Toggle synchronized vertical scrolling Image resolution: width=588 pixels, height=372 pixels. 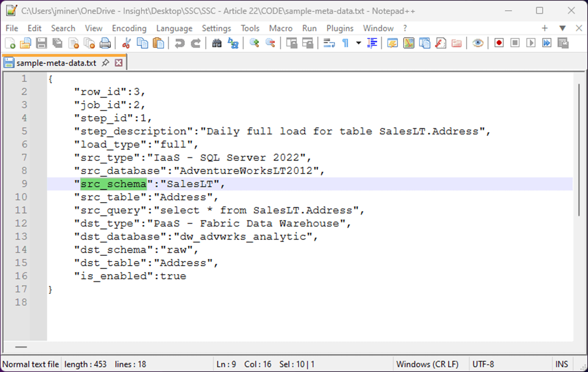pyautogui.click(x=291, y=43)
